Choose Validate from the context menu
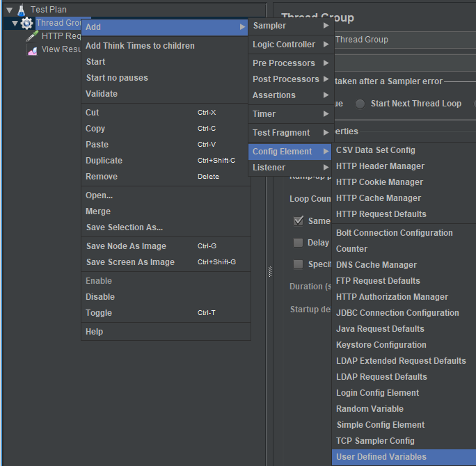 [x=165, y=94]
